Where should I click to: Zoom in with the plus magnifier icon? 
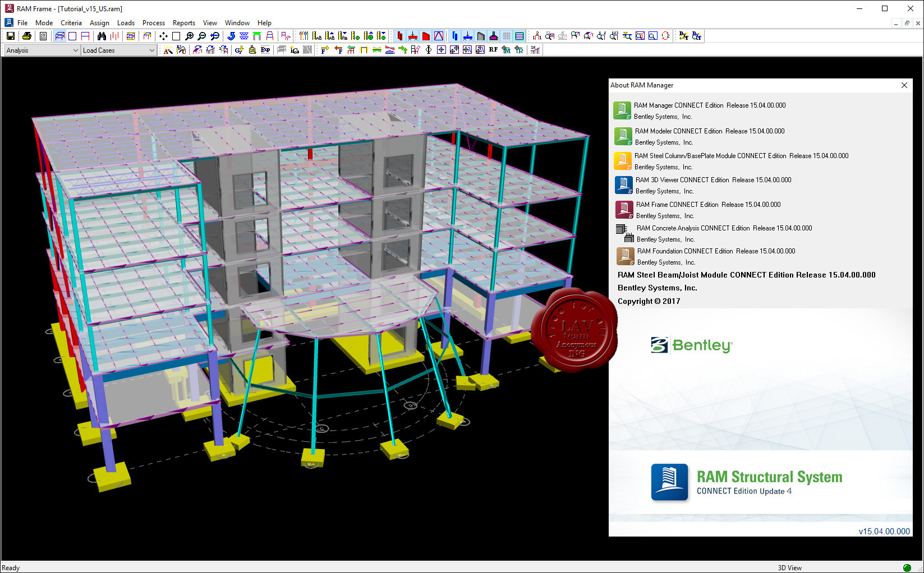pos(189,36)
